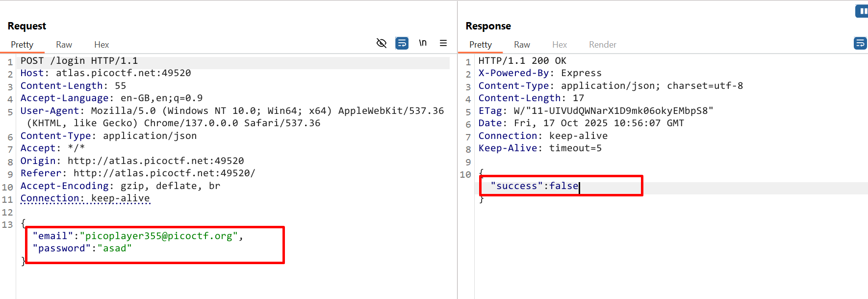This screenshot has height=299, width=868.
Task: Toggle word wrap in the Request panel
Action: click(x=402, y=43)
